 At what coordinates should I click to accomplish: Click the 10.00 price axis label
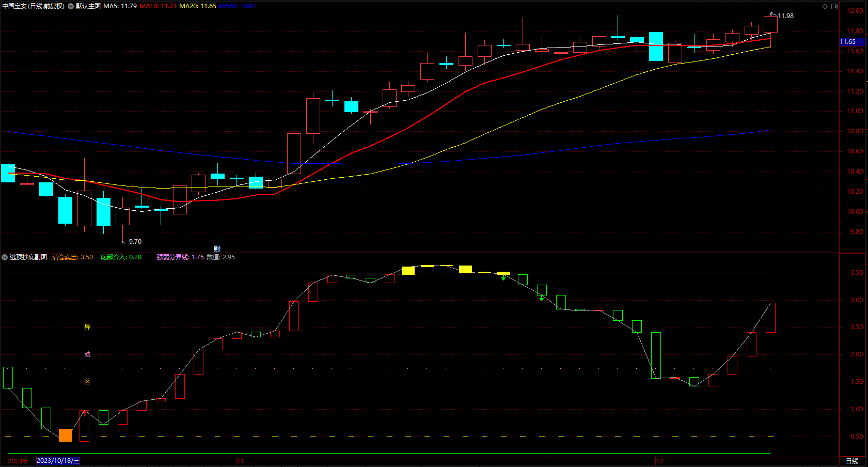pos(855,212)
